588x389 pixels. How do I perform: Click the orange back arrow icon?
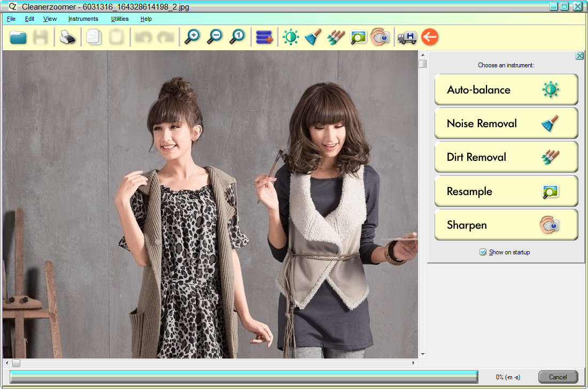pos(430,37)
